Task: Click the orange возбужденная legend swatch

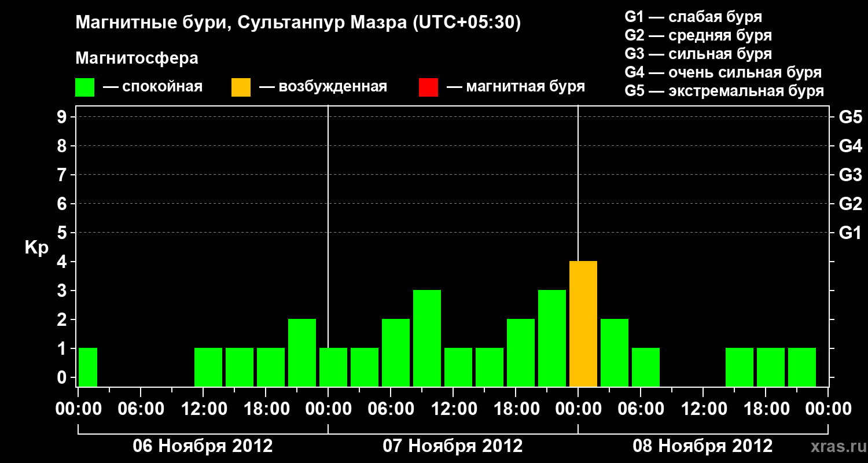Action: point(241,87)
